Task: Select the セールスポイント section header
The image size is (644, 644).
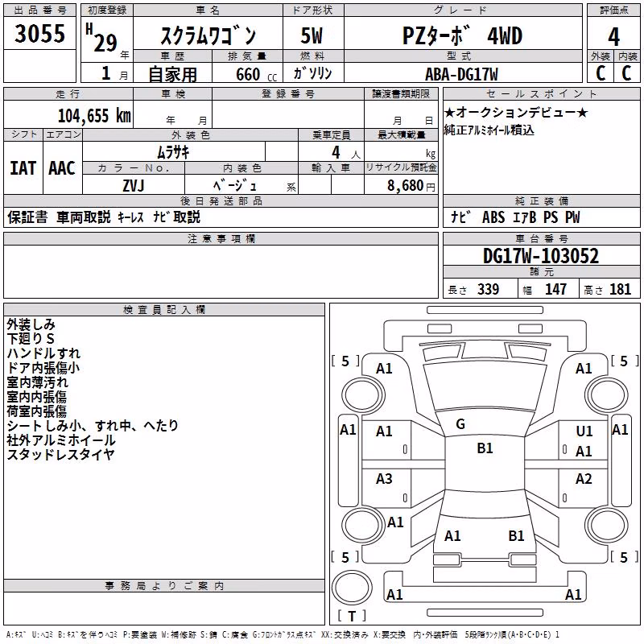Action: tap(541, 93)
